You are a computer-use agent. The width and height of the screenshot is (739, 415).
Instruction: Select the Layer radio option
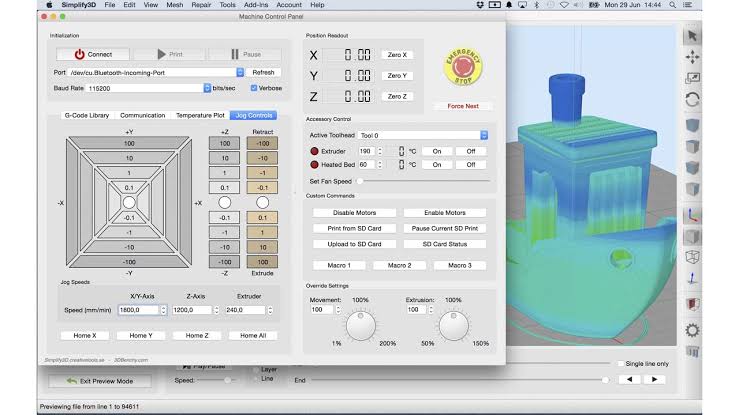[256, 369]
